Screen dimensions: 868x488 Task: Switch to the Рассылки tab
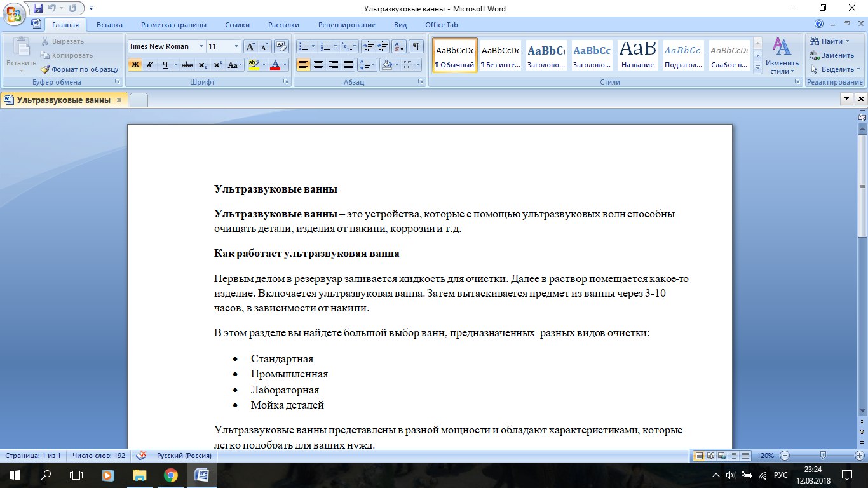(283, 25)
